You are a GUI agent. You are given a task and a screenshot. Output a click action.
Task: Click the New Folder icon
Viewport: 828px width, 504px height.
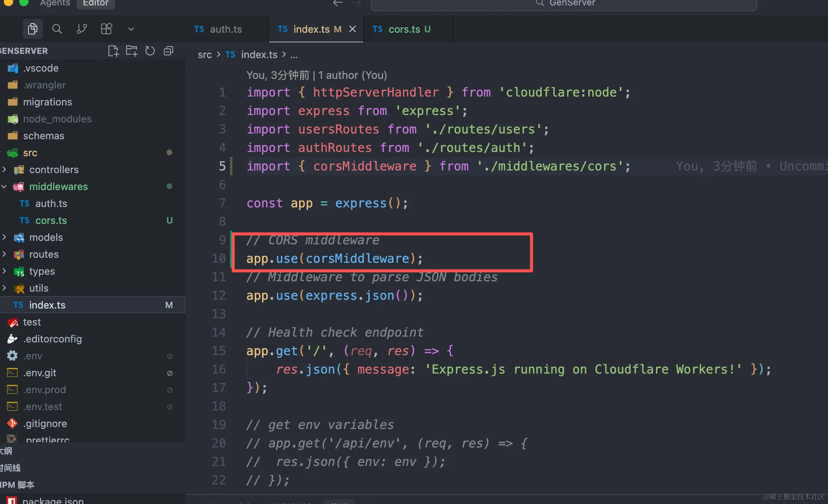(x=132, y=51)
